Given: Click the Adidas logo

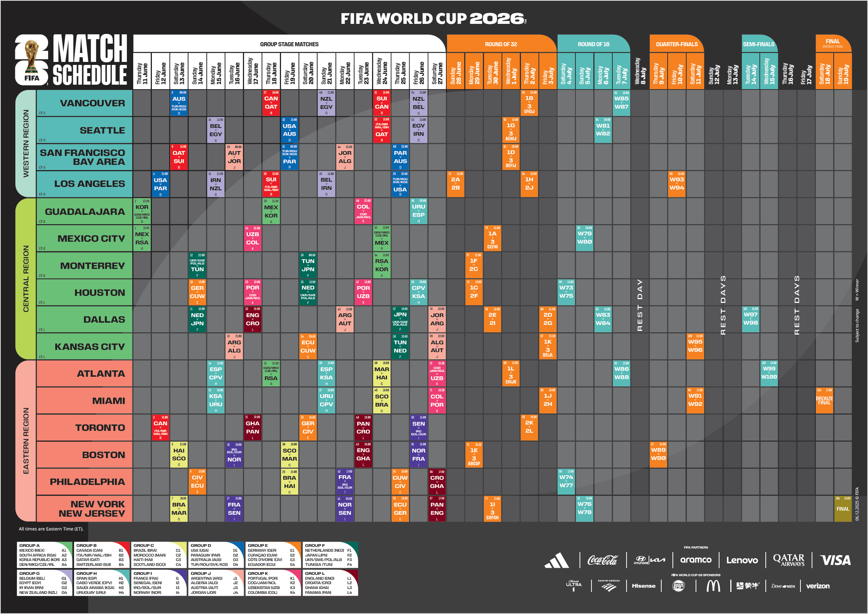Looking at the screenshot, I should pos(556,560).
